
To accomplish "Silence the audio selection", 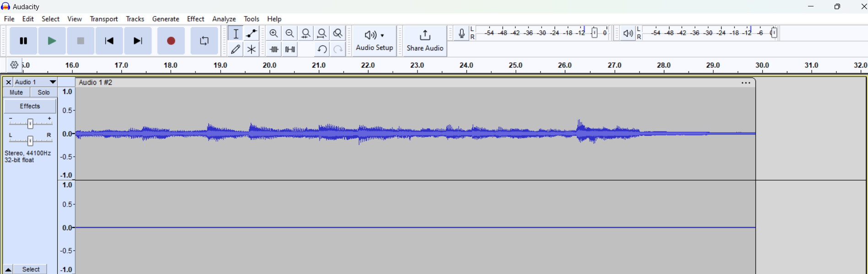I will click(290, 49).
